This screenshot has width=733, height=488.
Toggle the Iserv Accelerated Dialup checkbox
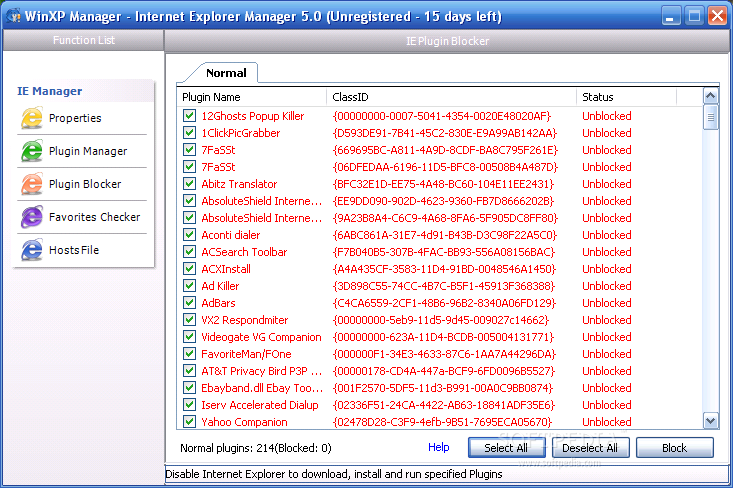[189, 405]
